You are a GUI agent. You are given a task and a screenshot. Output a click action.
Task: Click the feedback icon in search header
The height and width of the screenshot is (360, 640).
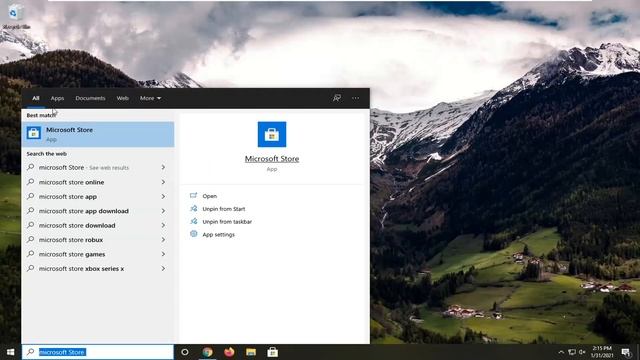click(x=337, y=98)
